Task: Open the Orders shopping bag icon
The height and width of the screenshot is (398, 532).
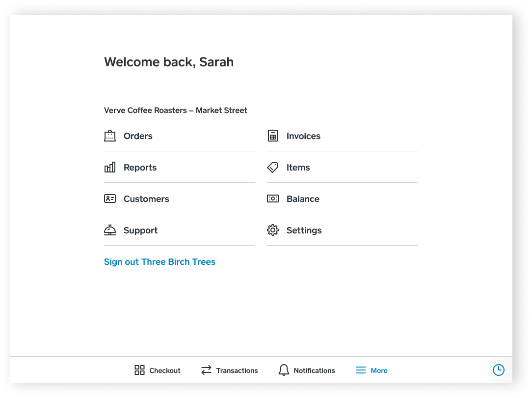Action: tap(110, 136)
